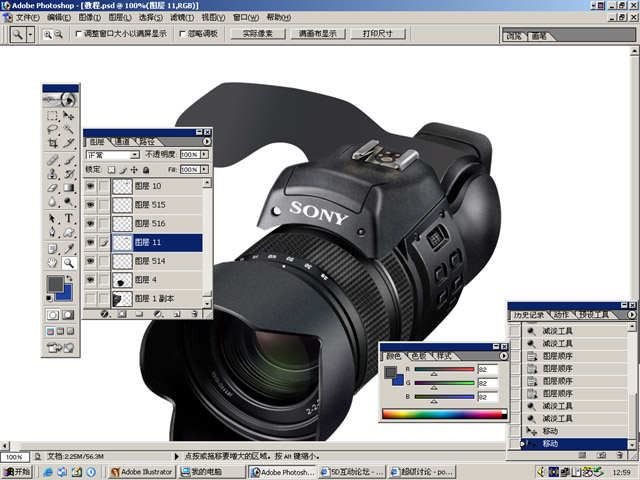Check 调整窗口大小以满屏显示 checkbox

pos(78,34)
